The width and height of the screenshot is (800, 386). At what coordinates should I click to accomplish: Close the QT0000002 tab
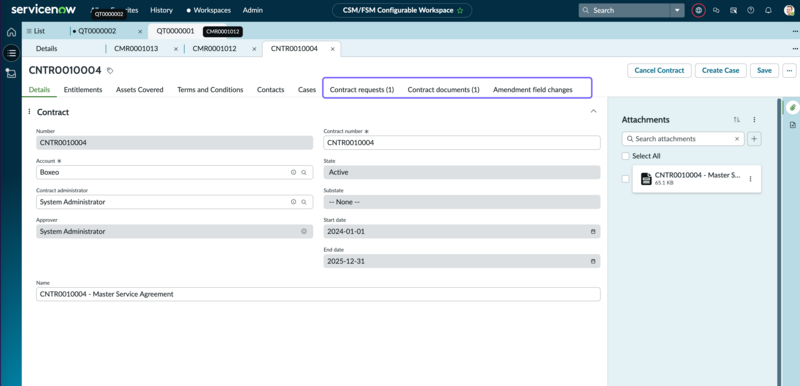pos(140,31)
